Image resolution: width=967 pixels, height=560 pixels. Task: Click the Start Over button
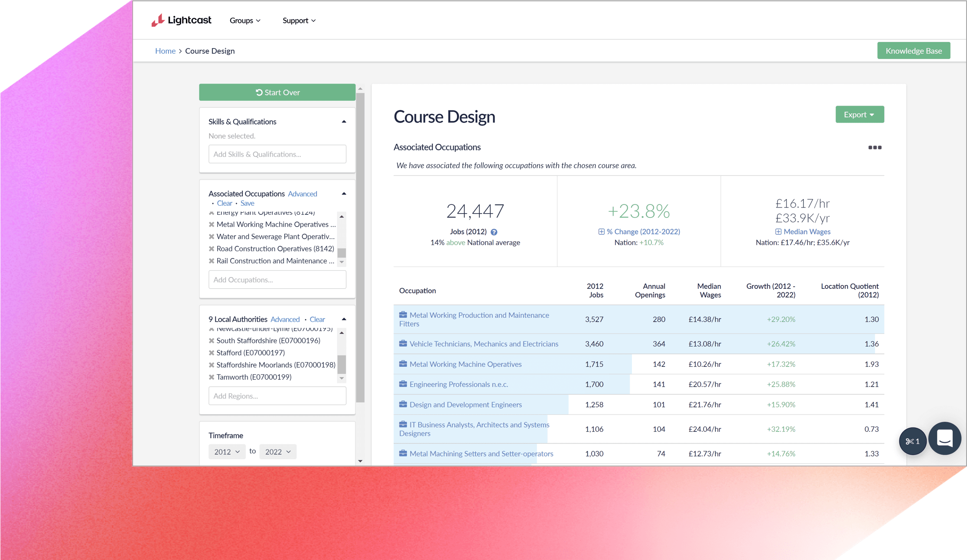[x=277, y=92]
